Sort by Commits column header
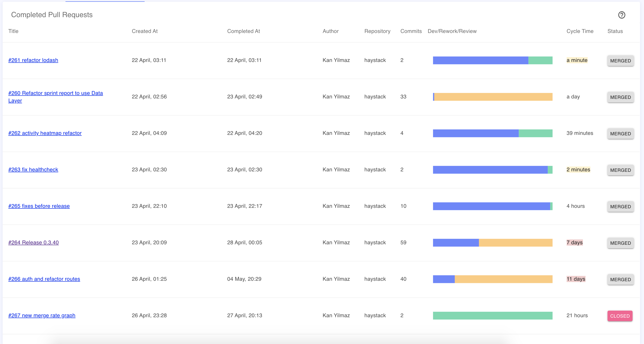The height and width of the screenshot is (344, 644). click(411, 31)
